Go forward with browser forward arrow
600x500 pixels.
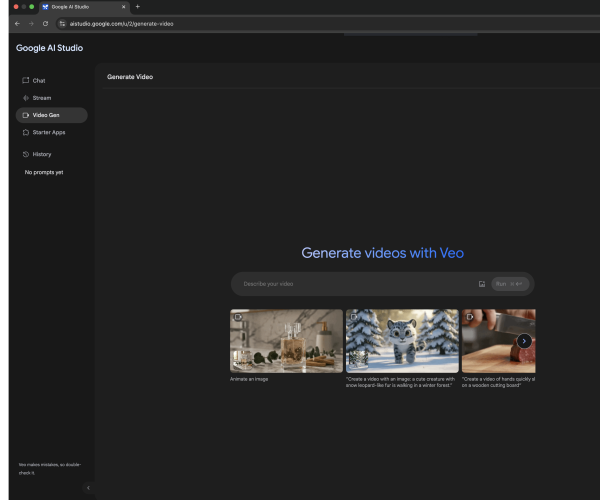31,24
